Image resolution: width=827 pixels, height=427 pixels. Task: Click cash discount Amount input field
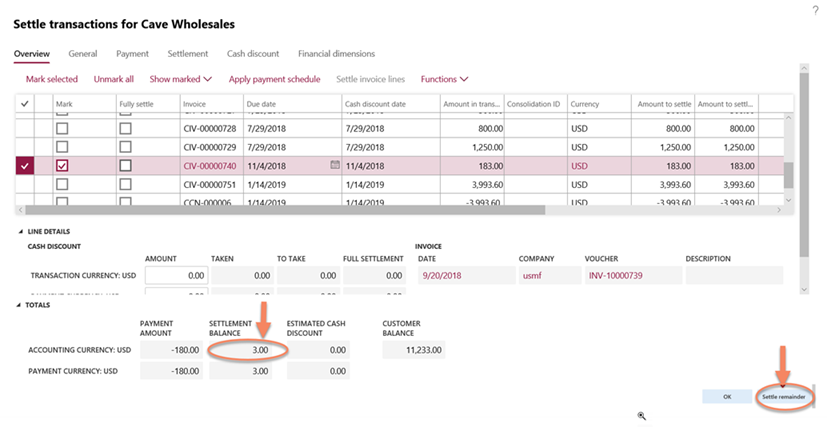point(177,275)
